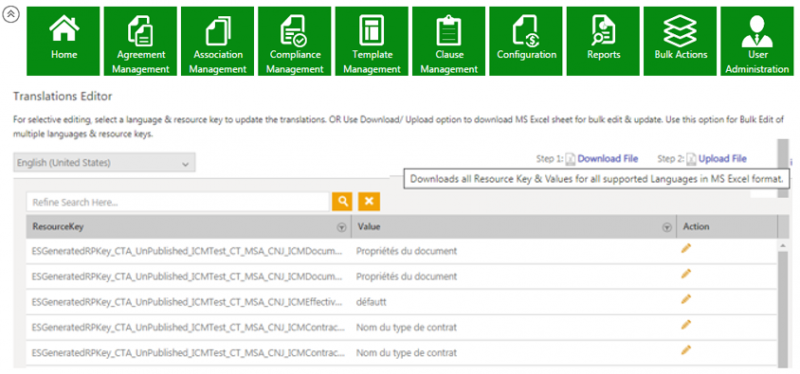The height and width of the screenshot is (374, 800).
Task: Sort by the ResourceKey column header
Action: [58, 227]
